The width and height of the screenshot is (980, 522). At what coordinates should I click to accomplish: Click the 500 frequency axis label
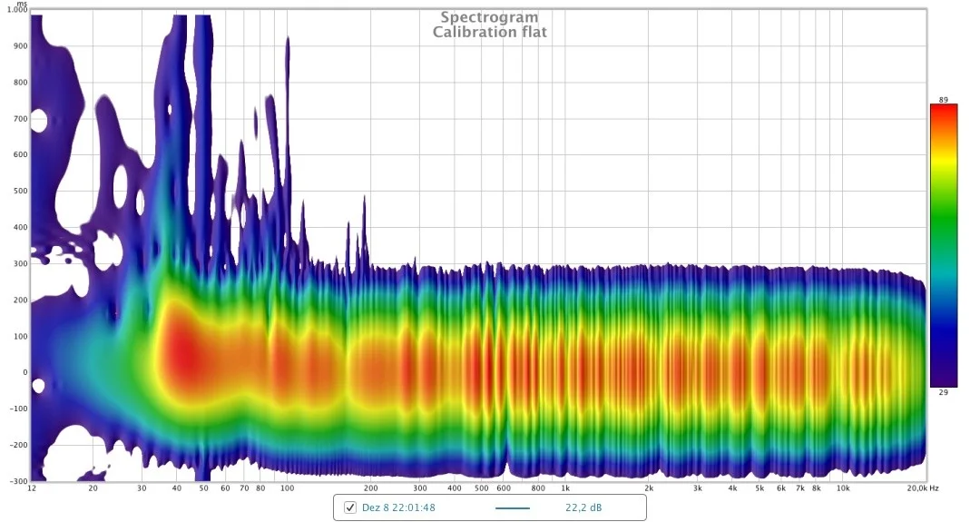(481, 488)
